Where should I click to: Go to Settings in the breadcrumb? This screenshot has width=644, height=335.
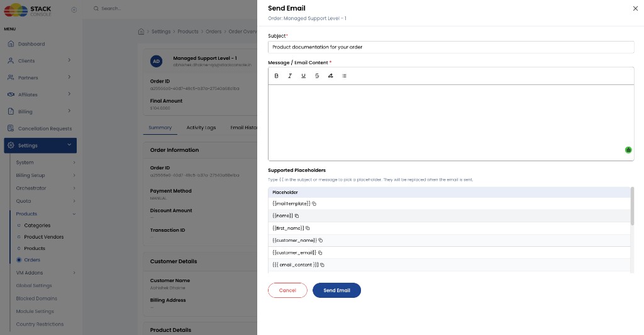click(x=161, y=31)
